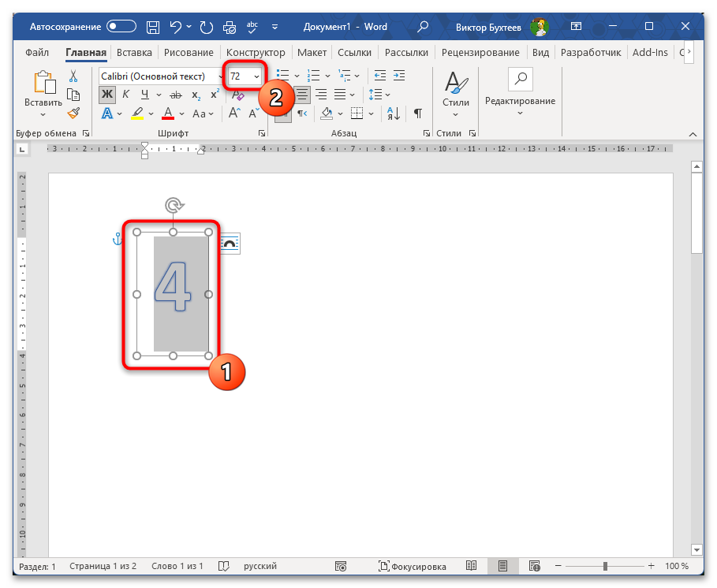Image resolution: width=717 pixels, height=588 pixels.
Task: Toggle bold formatting
Action: (x=106, y=95)
